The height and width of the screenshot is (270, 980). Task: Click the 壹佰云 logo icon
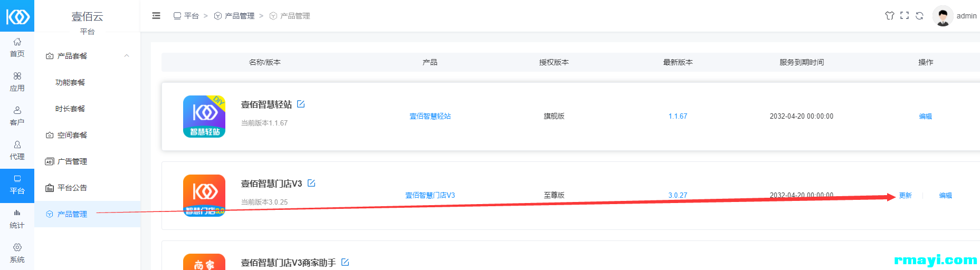[x=17, y=16]
